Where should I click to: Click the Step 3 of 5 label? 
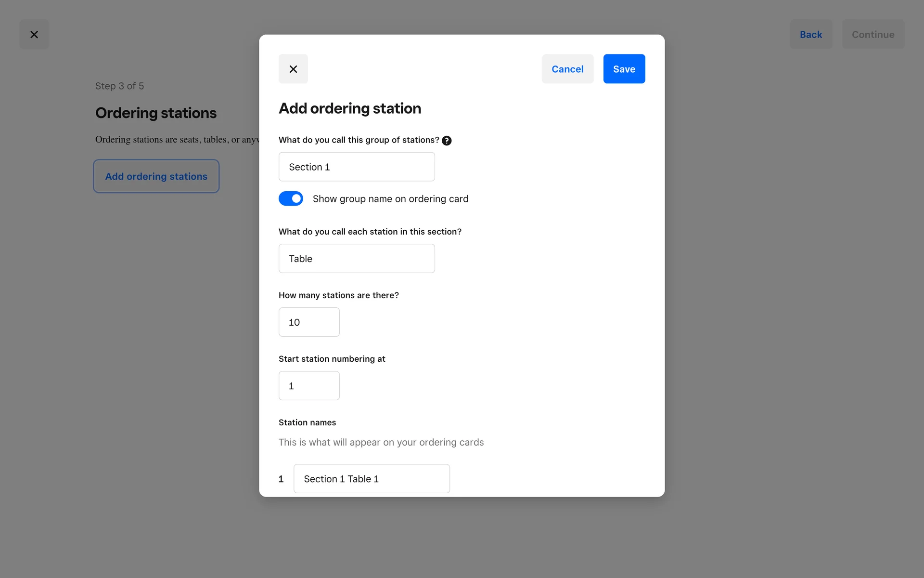(x=119, y=86)
